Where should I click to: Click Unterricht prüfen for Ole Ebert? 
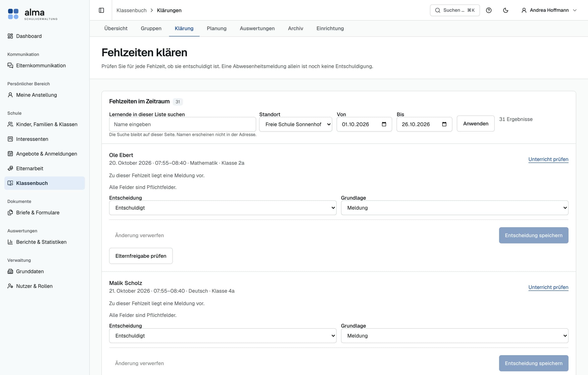click(x=548, y=159)
